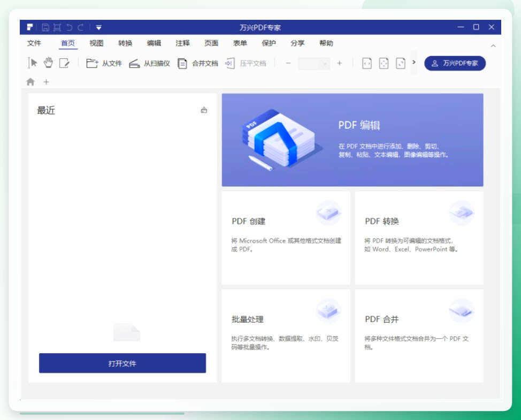The width and height of the screenshot is (521, 420).
Task: Open the 帮助 tab
Action: click(x=326, y=43)
